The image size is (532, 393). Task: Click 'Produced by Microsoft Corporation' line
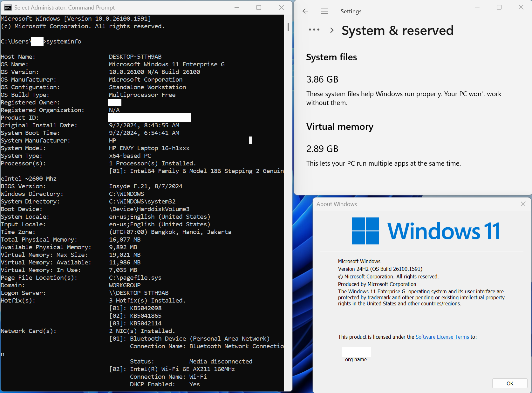click(x=377, y=284)
